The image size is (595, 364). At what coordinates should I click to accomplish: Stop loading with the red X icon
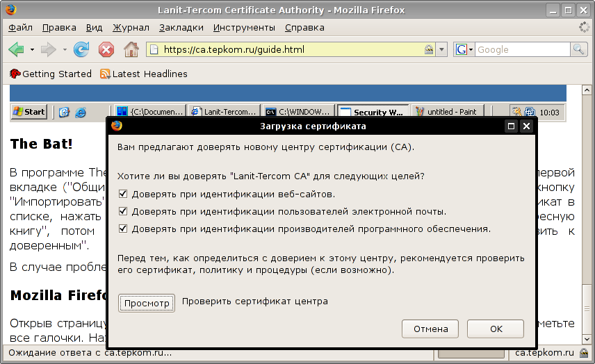106,50
